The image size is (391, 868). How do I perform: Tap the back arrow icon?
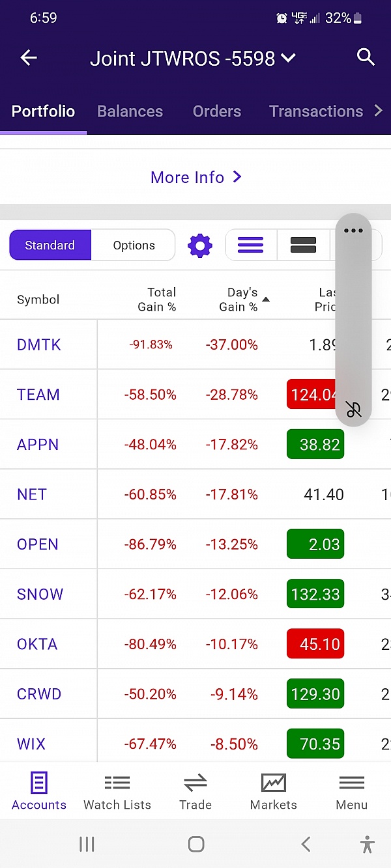click(x=29, y=58)
